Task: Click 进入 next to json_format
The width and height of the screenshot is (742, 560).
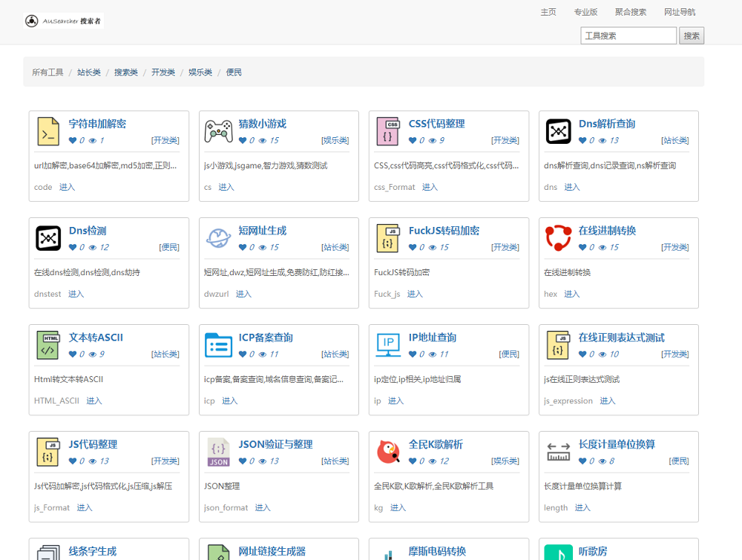Action: (263, 508)
